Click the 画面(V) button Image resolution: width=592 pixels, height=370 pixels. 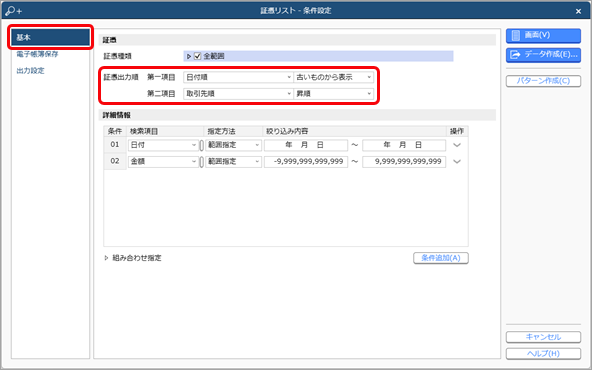(x=543, y=35)
